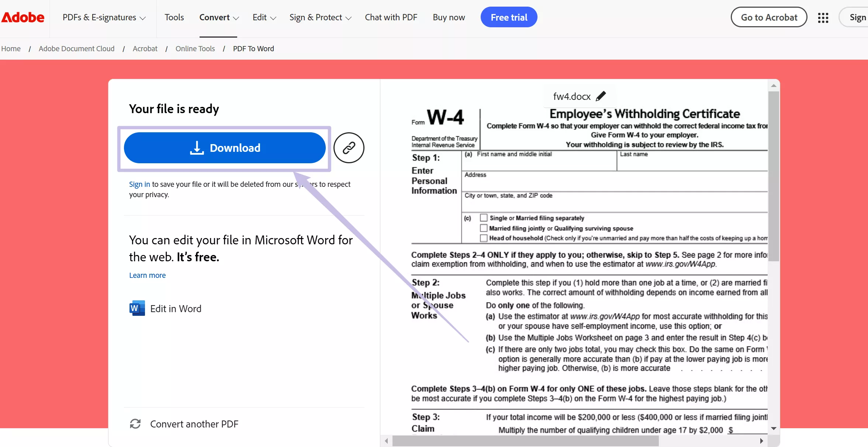Open the Sign & Protect dropdown

(x=319, y=17)
